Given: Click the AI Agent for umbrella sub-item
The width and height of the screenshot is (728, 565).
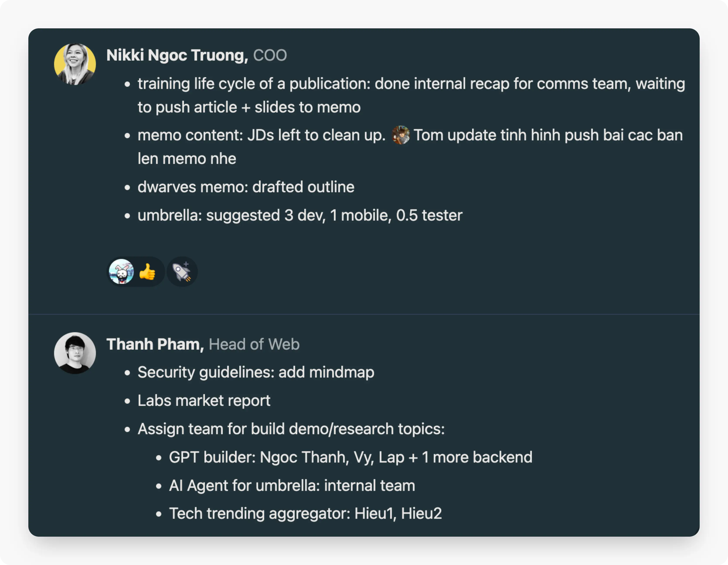Looking at the screenshot, I should [292, 486].
